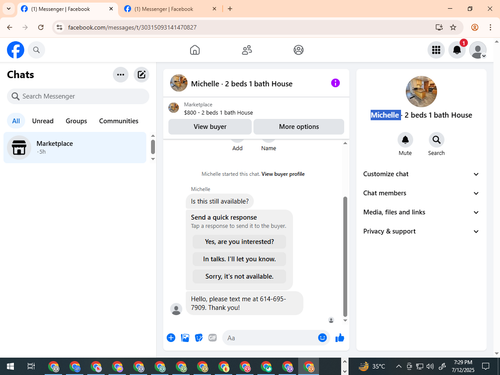Click the taskbar weather 35°C widget
This screenshot has width=500, height=375.
[372, 367]
